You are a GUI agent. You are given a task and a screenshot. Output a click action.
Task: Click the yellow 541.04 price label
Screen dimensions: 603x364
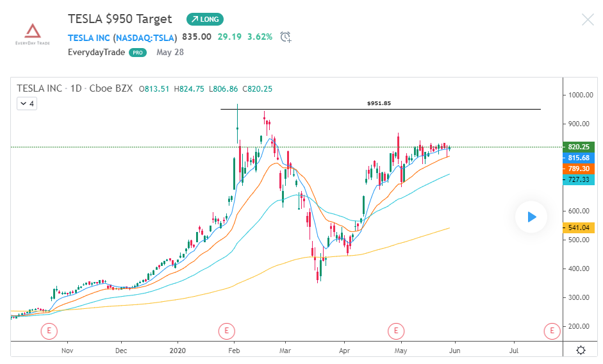tap(579, 227)
